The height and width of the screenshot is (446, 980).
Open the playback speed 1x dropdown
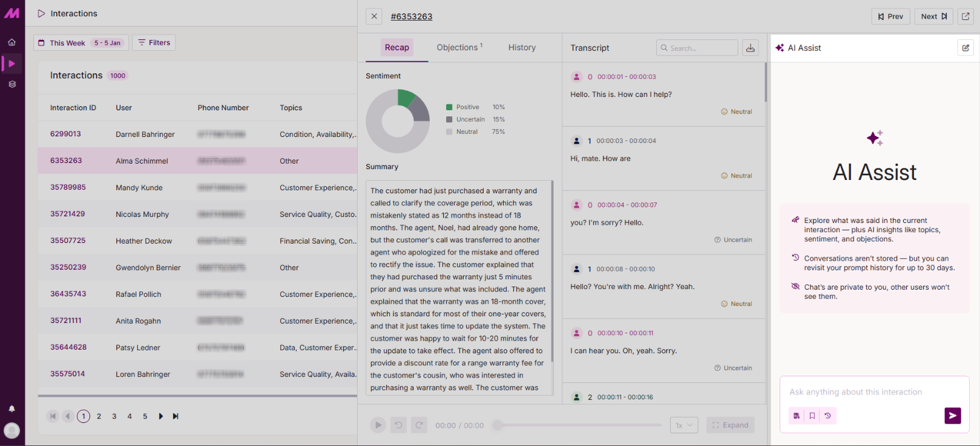(685, 425)
